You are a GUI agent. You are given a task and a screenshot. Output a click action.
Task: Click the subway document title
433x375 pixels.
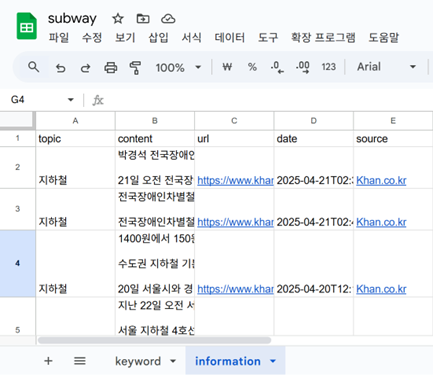[72, 19]
